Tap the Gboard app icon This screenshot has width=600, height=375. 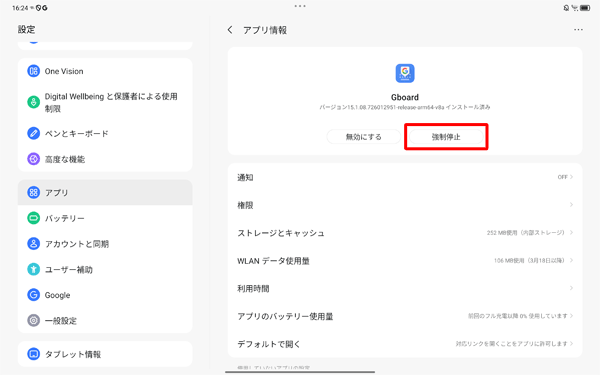pos(405,73)
